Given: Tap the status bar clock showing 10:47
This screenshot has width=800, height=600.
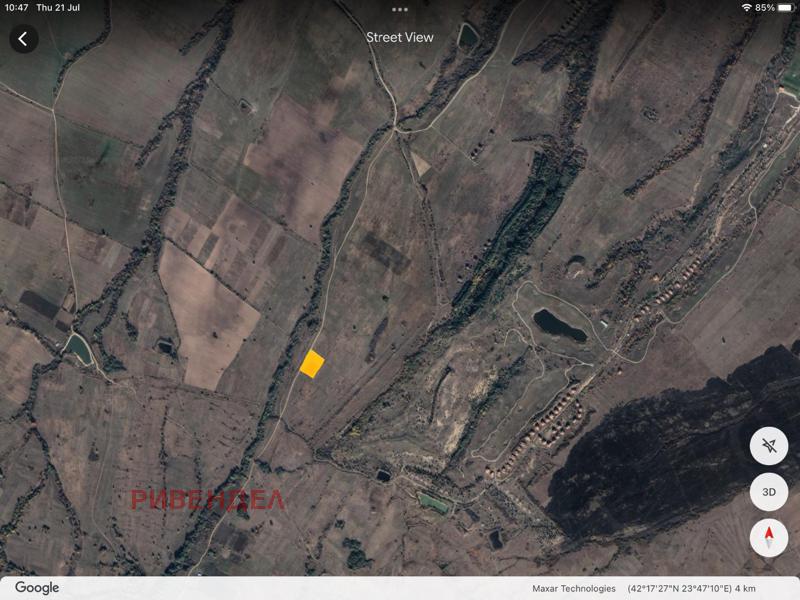Looking at the screenshot, I should pyautogui.click(x=16, y=8).
